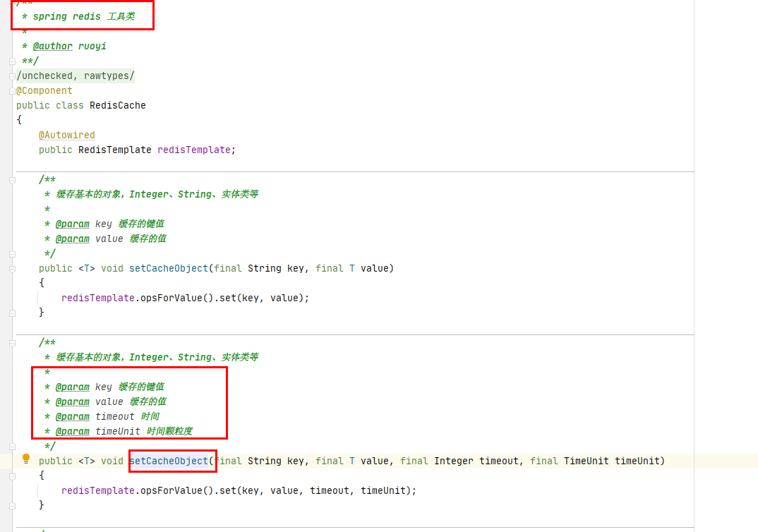Click the class keyword before RedisCache
Image resolution: width=758 pixels, height=532 pixels.
tap(70, 105)
